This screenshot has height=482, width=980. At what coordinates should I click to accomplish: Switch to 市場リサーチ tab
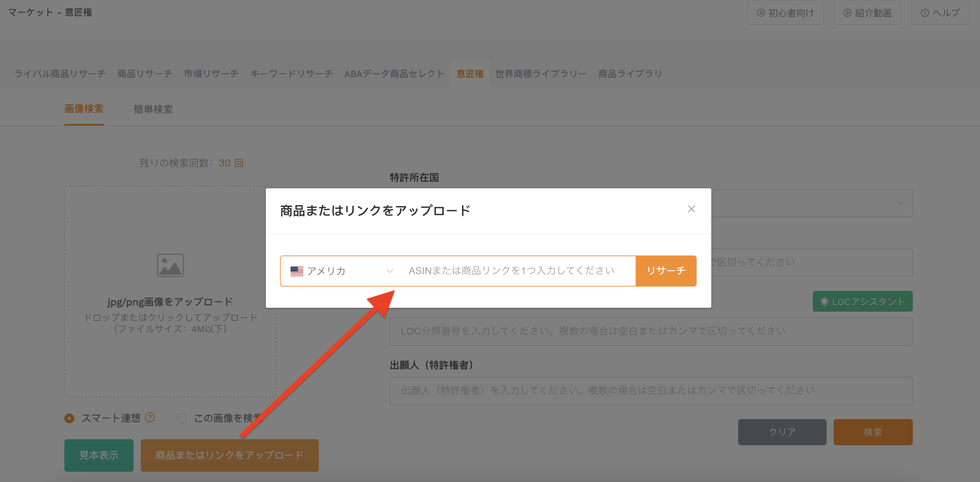point(211,74)
